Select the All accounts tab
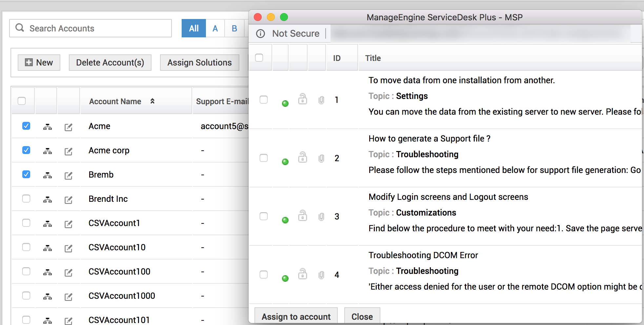This screenshot has width=644, height=325. 193,28
